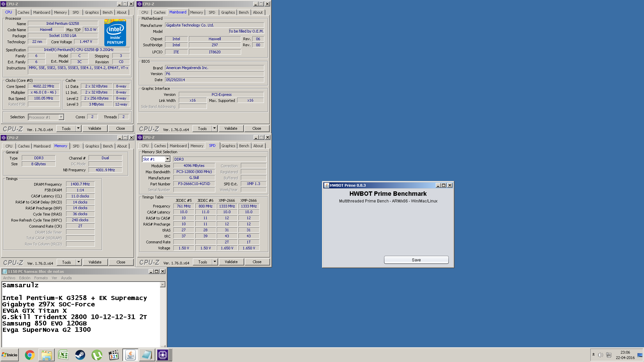Viewport: 644px width, 362px height.
Task: Switch to the CPU-Z taskbar icon
Action: [163, 355]
